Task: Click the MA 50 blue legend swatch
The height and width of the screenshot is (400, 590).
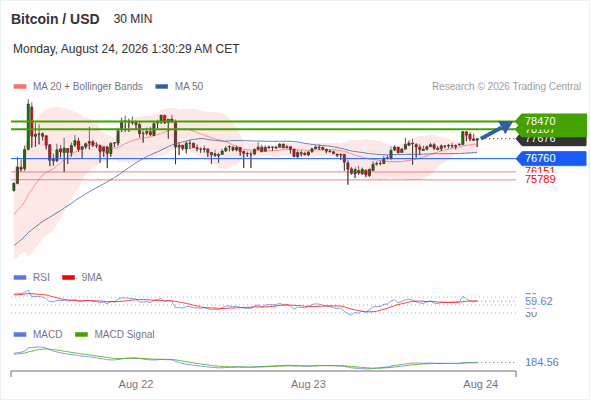Action: 161,87
